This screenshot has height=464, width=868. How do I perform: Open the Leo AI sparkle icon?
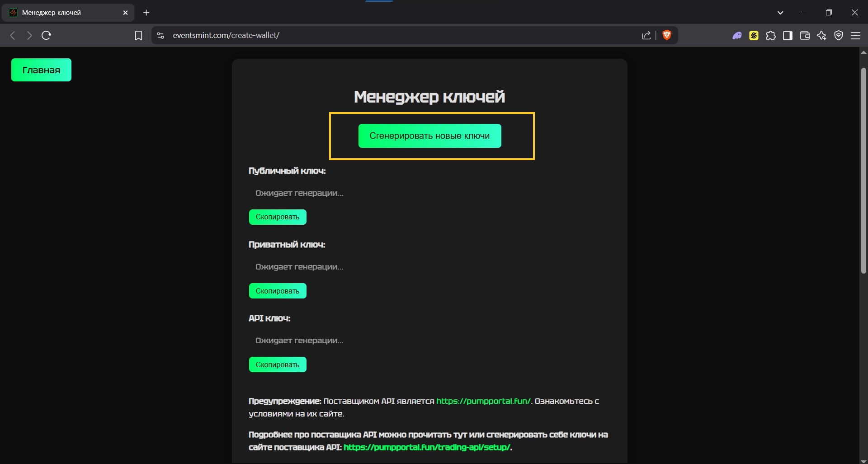point(821,36)
